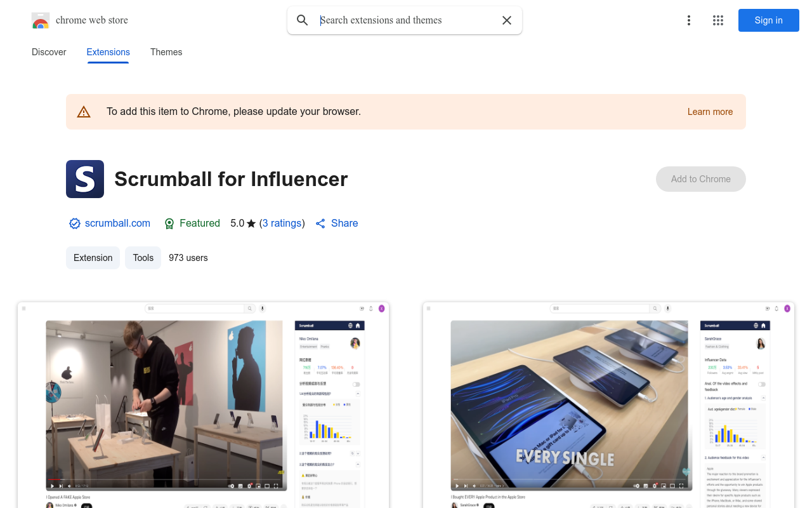Click the Featured badge icon
Screen dimensions: 812x508
pos(169,224)
